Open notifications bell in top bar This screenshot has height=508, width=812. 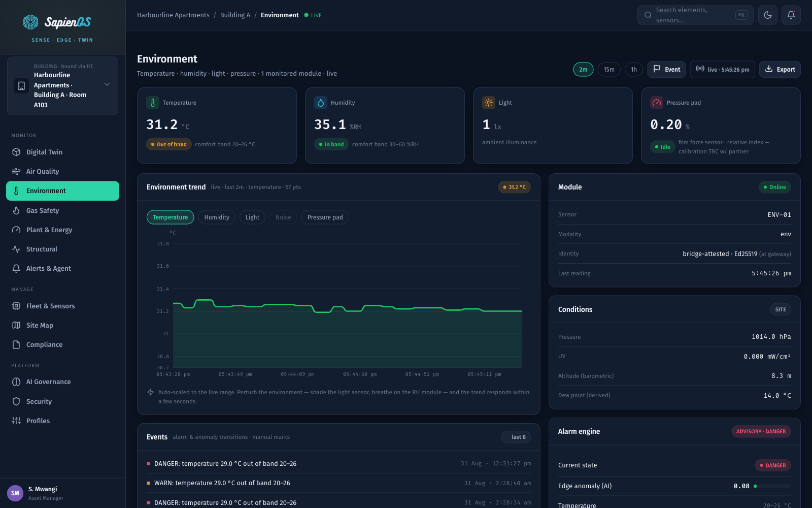(x=791, y=15)
